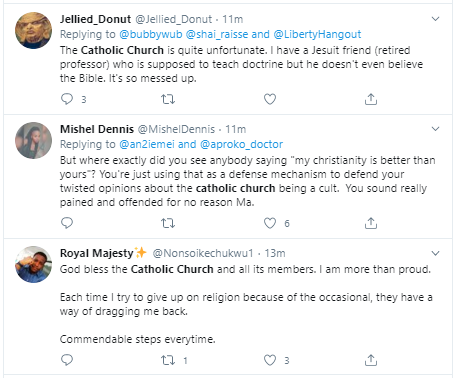Open the @bubbywub mention link
Image resolution: width=454 pixels, height=378 pixels.
[x=151, y=34]
